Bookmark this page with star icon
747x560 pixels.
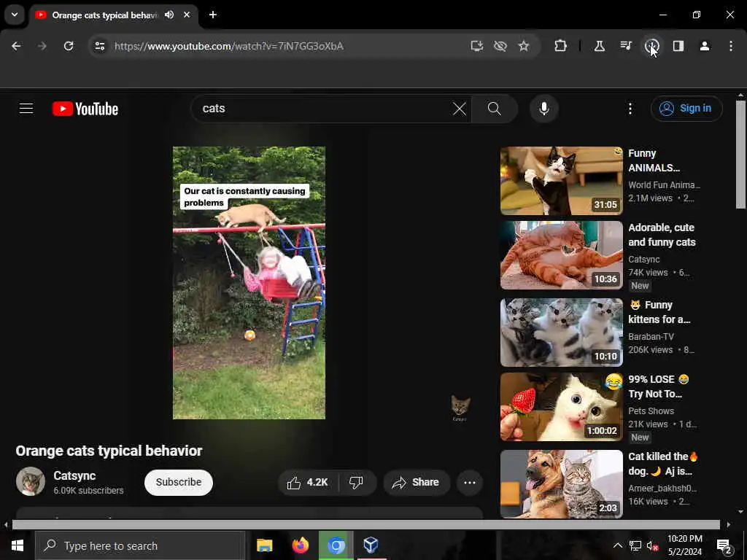click(524, 46)
